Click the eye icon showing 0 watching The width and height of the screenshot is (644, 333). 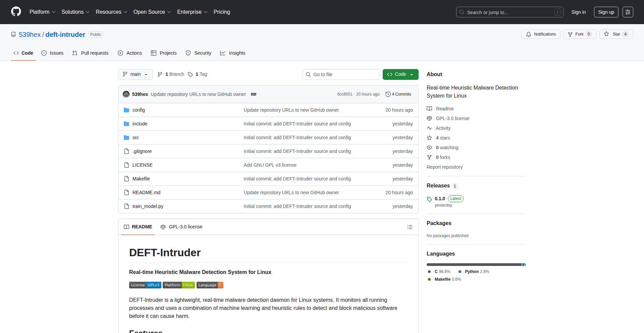coord(429,148)
